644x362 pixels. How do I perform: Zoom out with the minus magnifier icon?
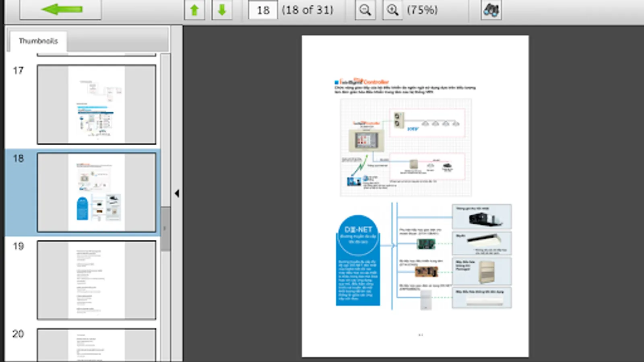(x=365, y=10)
